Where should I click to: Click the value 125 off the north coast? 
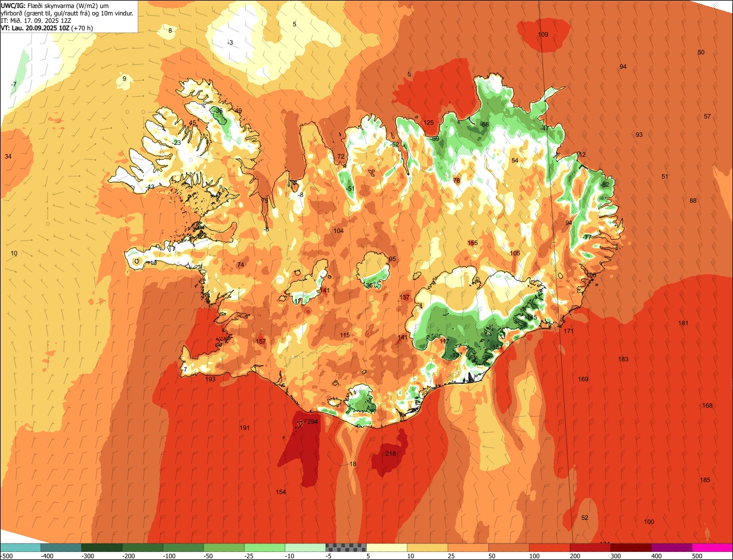pos(428,123)
